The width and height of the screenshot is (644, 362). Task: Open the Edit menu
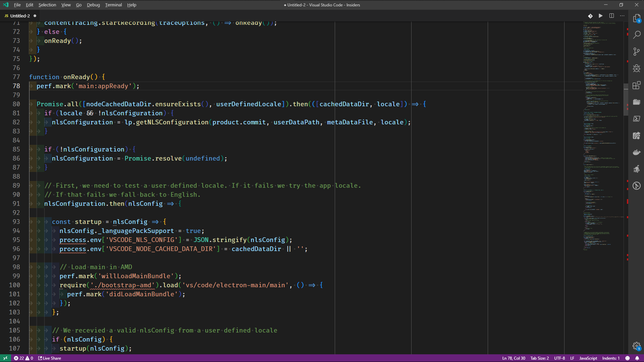(x=30, y=5)
